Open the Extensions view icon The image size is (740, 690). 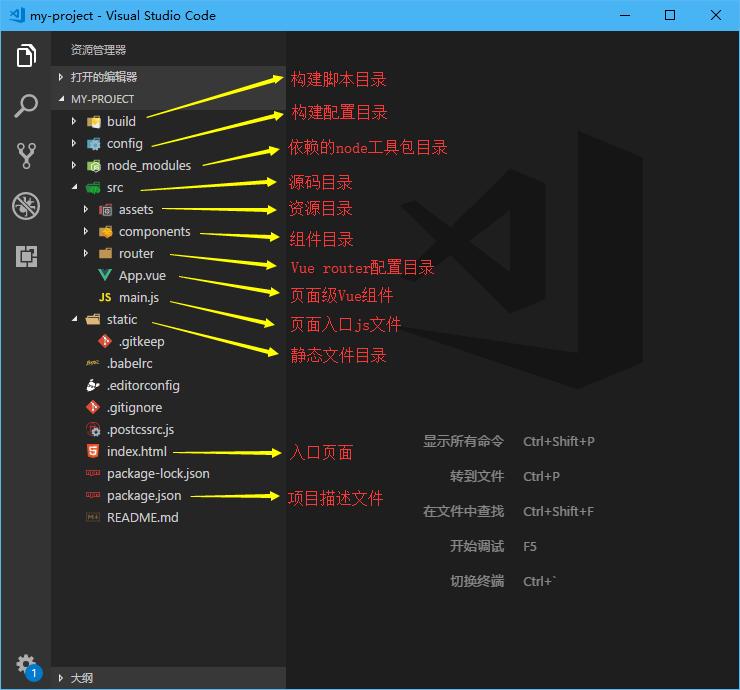[26, 256]
